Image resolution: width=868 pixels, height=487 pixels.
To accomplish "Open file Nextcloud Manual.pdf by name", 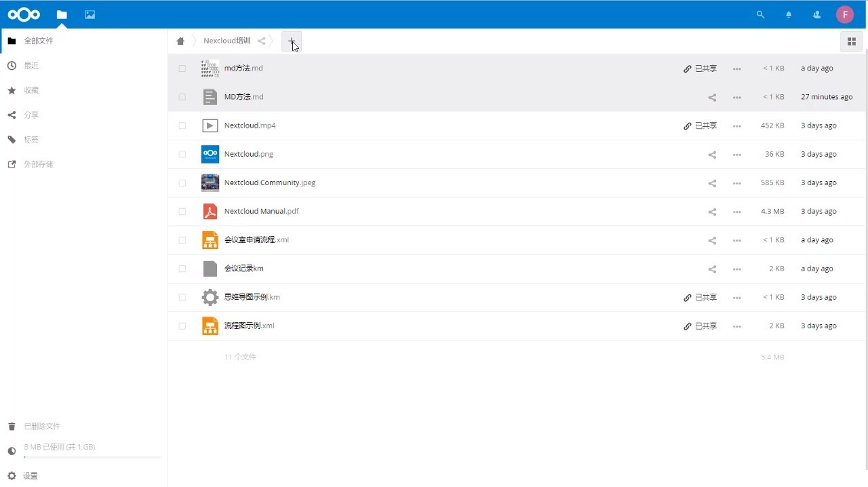I will (x=261, y=212).
